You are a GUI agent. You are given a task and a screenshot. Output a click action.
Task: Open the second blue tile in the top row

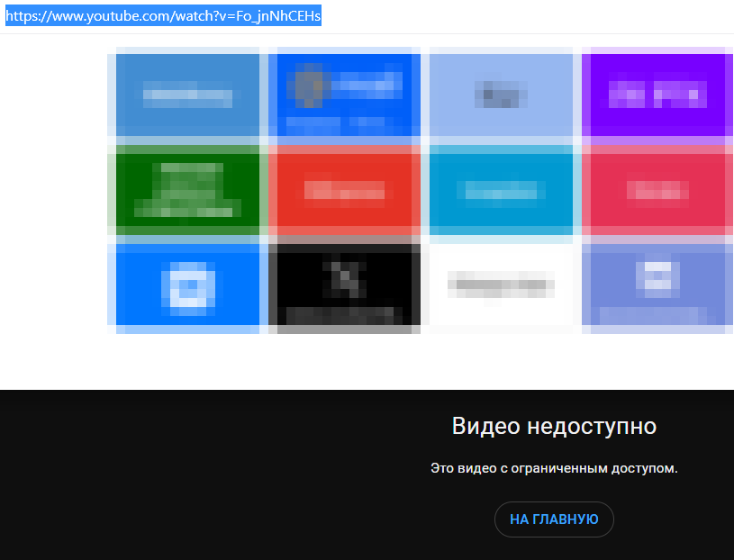point(345,95)
